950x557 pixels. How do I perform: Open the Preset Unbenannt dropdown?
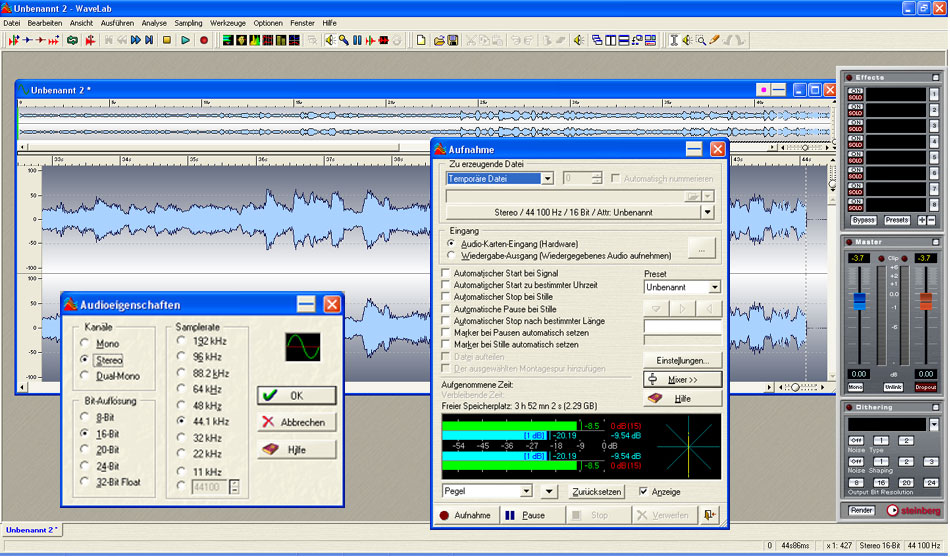715,287
